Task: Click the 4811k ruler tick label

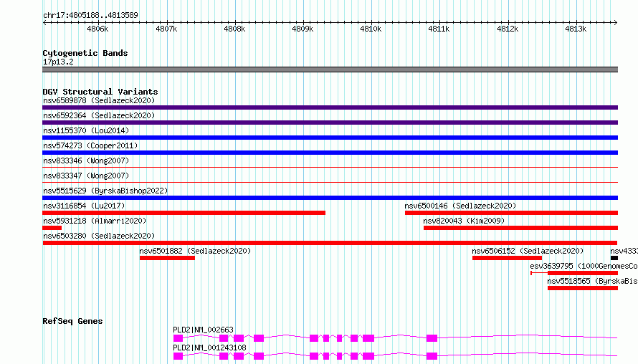Action: pos(439,29)
